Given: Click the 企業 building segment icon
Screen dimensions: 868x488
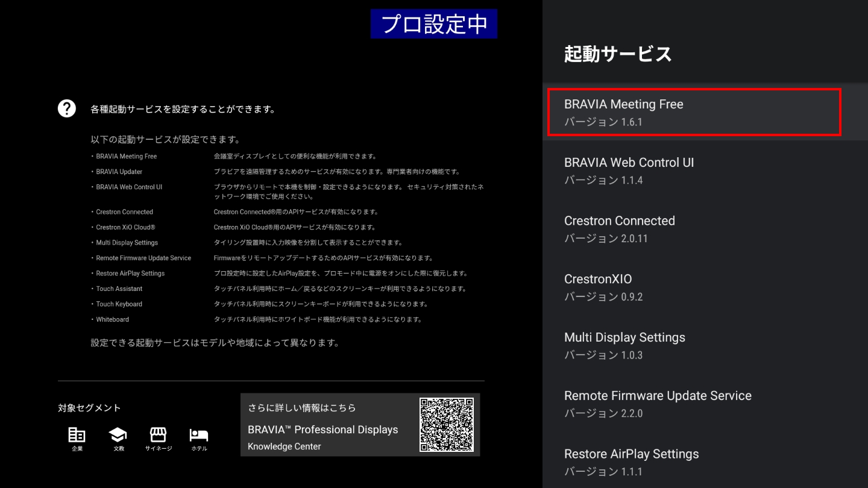Looking at the screenshot, I should tap(77, 435).
